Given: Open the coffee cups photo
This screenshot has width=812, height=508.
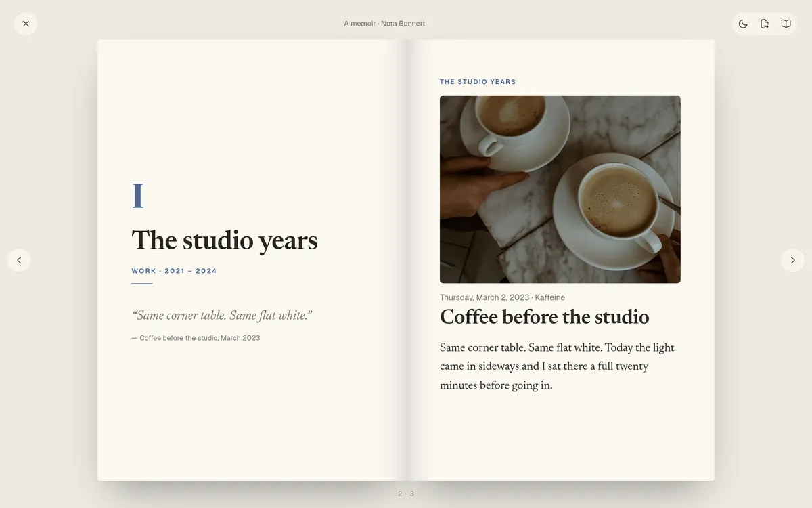Looking at the screenshot, I should (x=560, y=189).
